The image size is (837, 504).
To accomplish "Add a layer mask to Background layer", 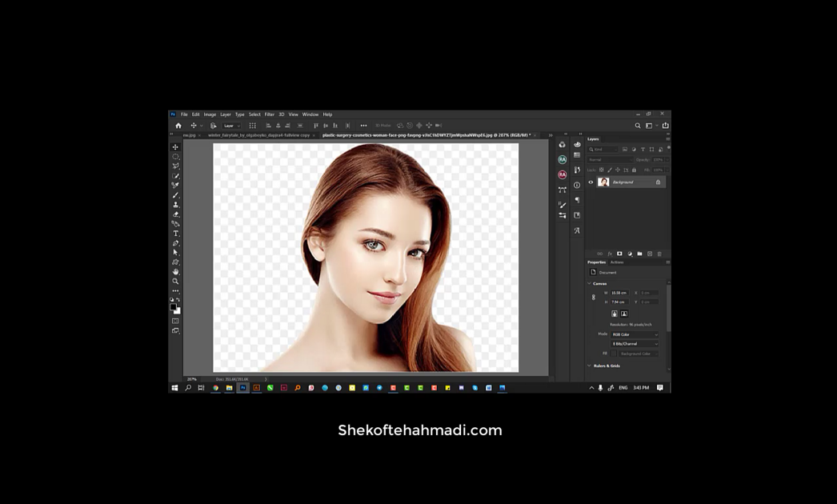I will click(x=619, y=254).
